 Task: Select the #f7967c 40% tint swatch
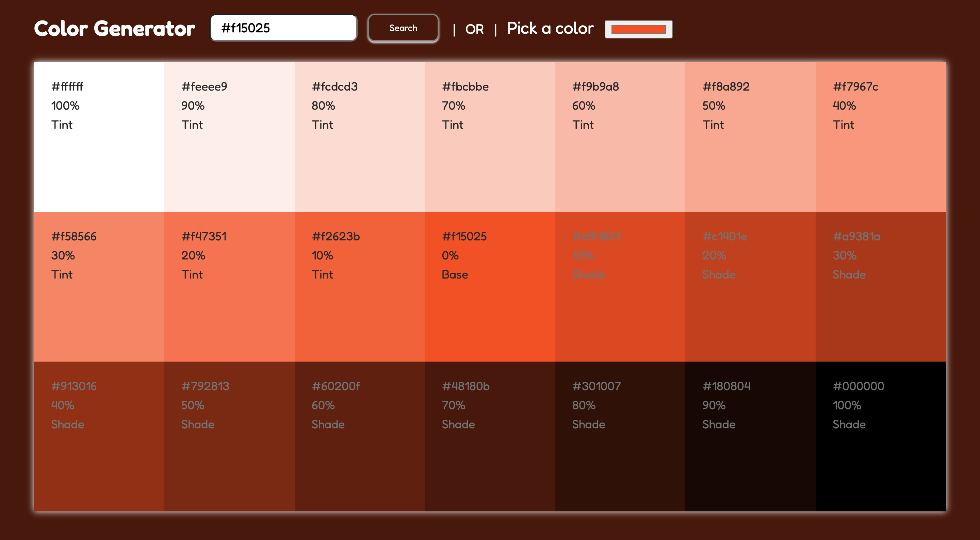(880, 137)
